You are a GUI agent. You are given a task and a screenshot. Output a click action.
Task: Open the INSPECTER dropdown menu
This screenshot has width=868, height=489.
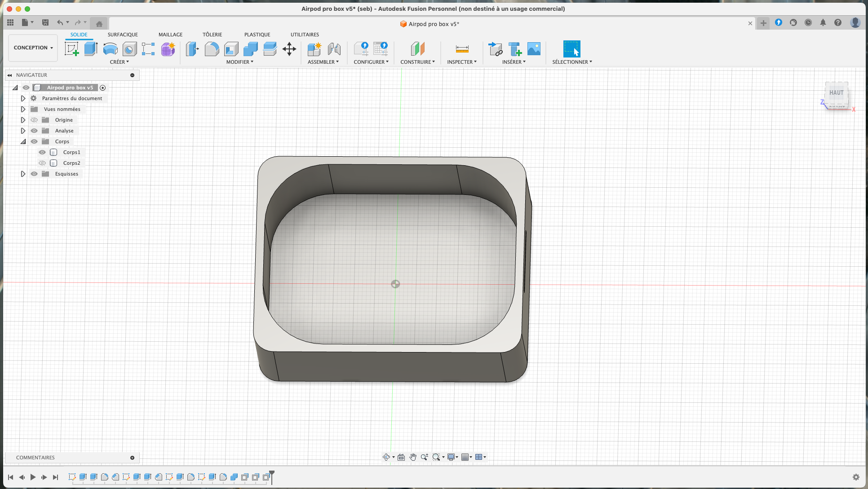pyautogui.click(x=462, y=62)
